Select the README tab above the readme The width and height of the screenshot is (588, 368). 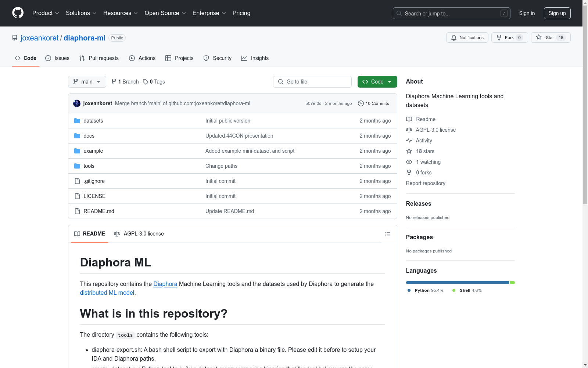(x=90, y=234)
